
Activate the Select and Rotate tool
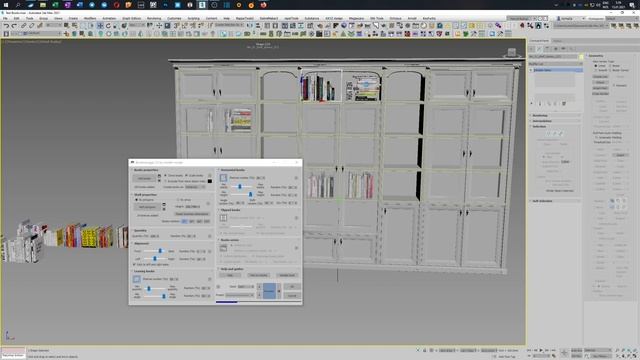(x=108, y=26)
